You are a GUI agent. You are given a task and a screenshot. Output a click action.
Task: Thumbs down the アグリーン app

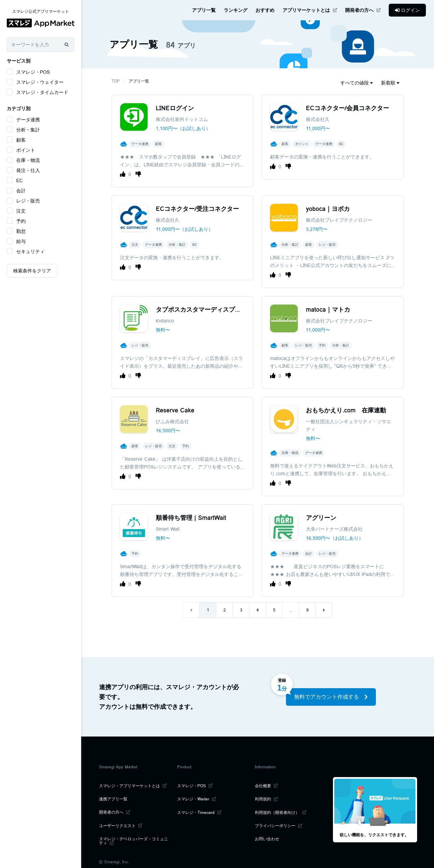point(288,584)
